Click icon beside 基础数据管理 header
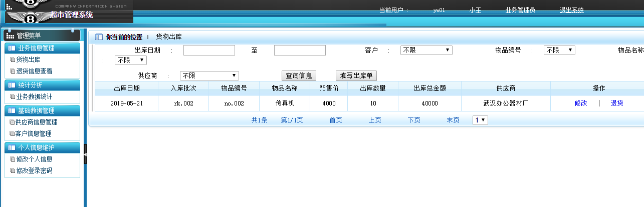Screen dimensions: 644x207 tap(12, 110)
